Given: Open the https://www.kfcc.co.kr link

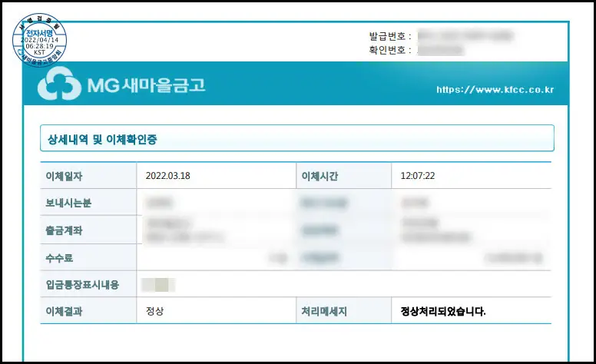Looking at the screenshot, I should (x=495, y=90).
